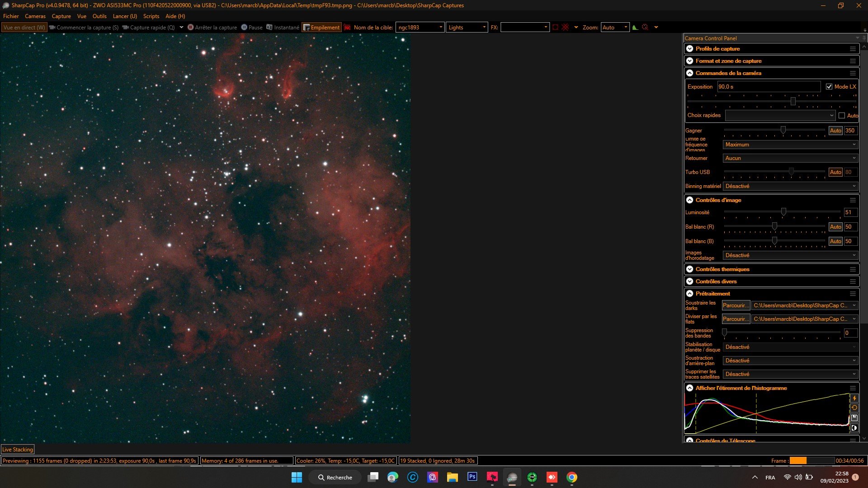The height and width of the screenshot is (488, 868).
Task: Click the save icon beside the histogram
Action: [x=854, y=418]
